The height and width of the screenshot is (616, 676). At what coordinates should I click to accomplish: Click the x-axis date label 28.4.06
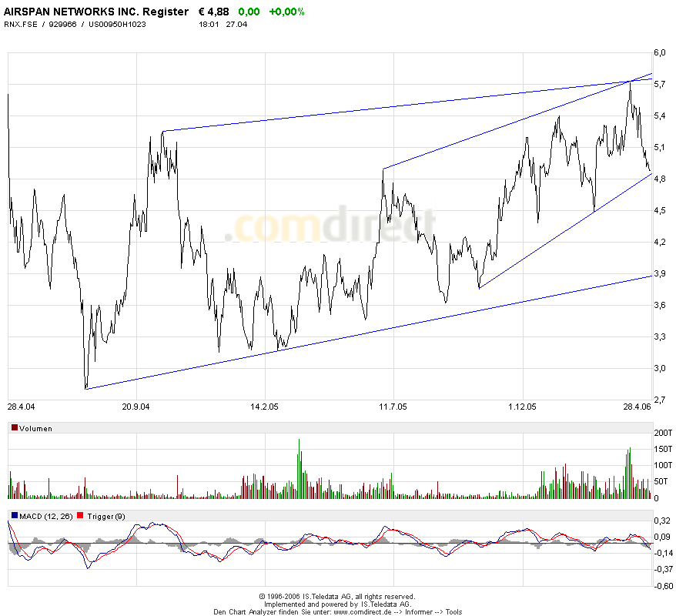pyautogui.click(x=637, y=407)
